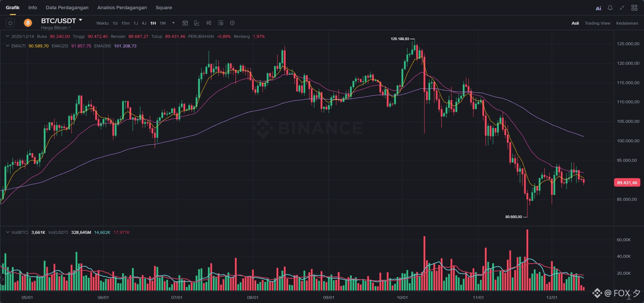Open the go-to-date calendar icon
Screen dimensions: 644x303
[185, 23]
